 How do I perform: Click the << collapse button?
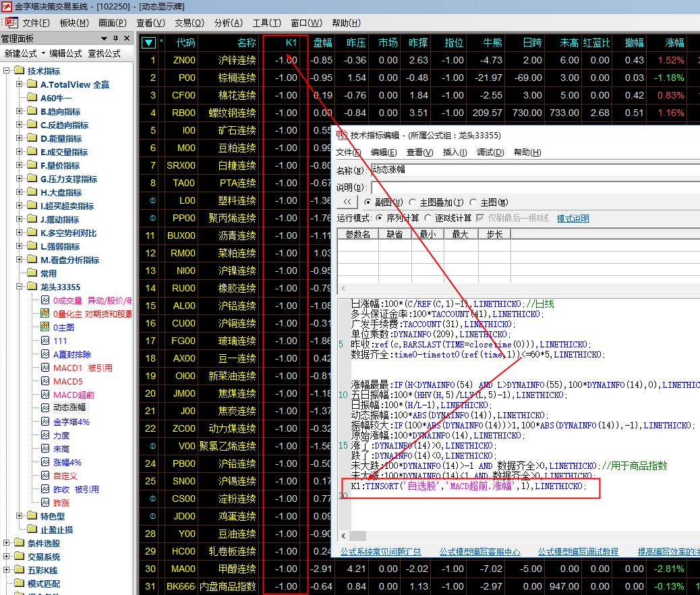347,202
